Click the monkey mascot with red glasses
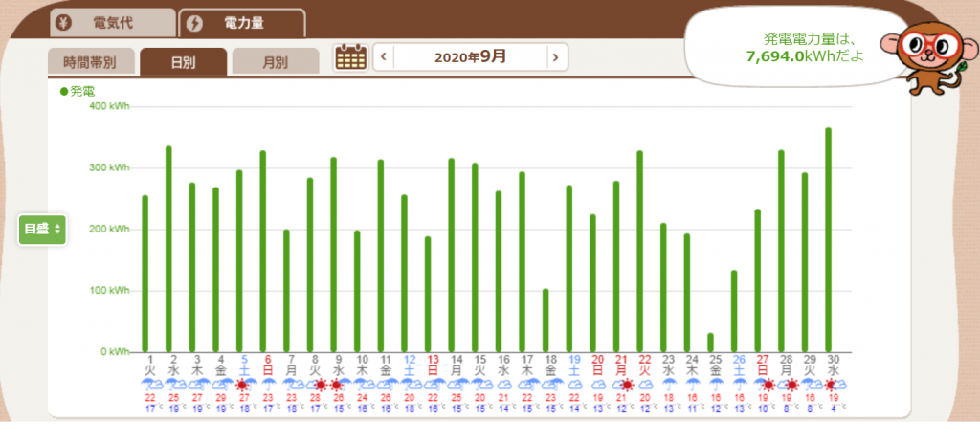Image resolution: width=980 pixels, height=442 pixels. [x=924, y=58]
